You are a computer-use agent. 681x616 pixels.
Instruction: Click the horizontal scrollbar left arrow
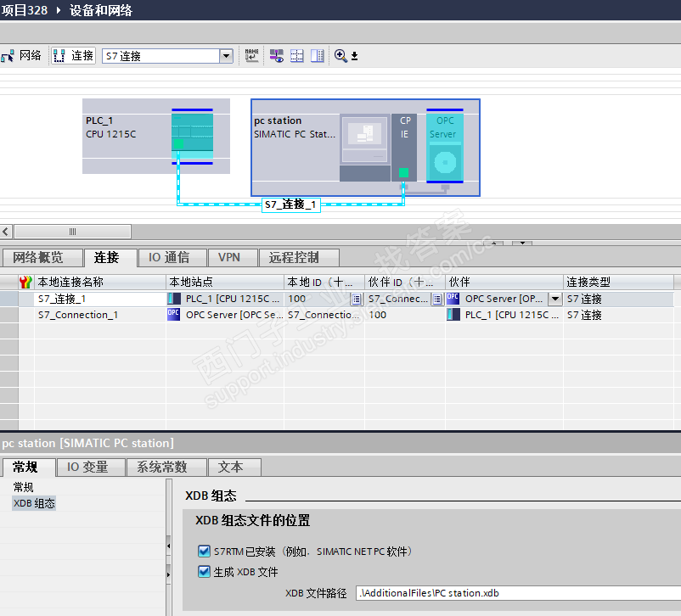point(6,232)
